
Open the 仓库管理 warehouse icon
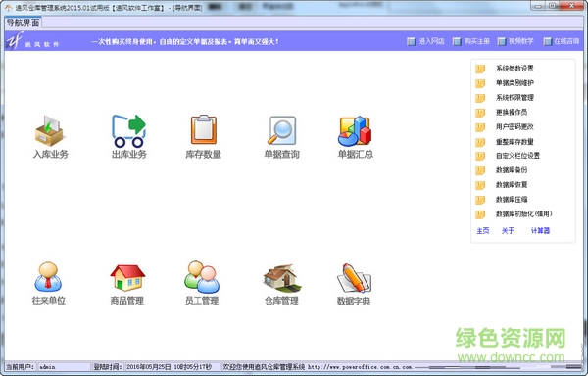coord(282,278)
